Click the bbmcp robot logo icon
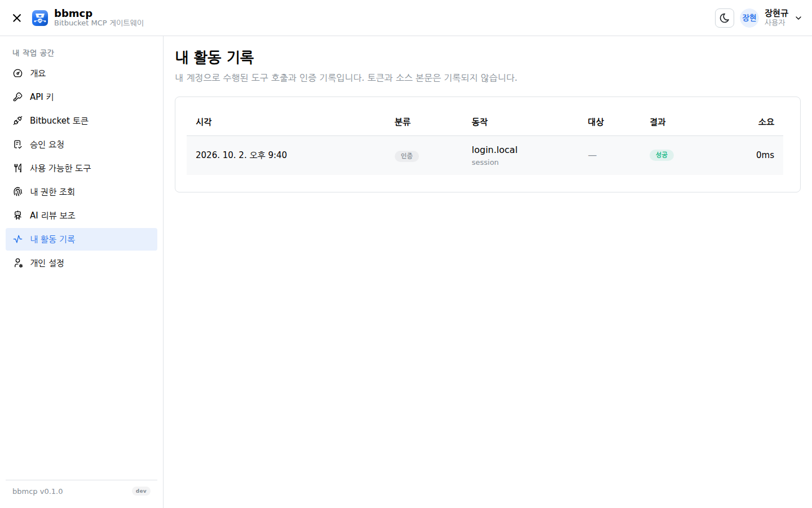812x508 pixels. pyautogui.click(x=40, y=18)
